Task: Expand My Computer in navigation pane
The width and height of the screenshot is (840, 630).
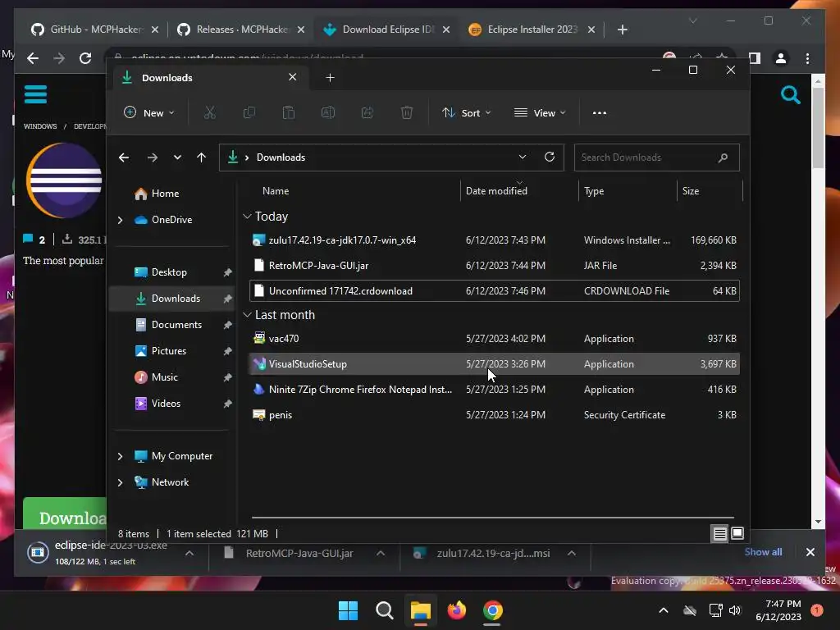Action: click(120, 456)
